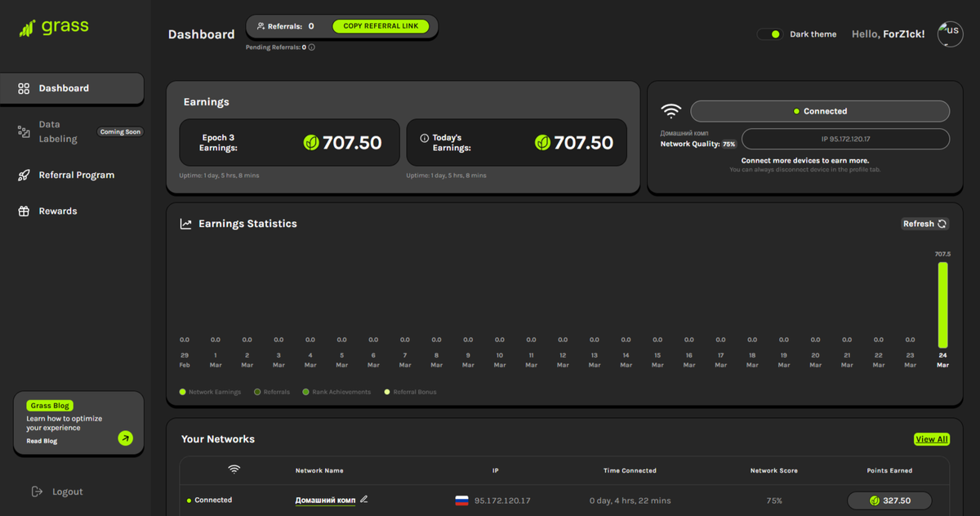Click the Referral Program rocket icon
Image resolution: width=980 pixels, height=516 pixels.
coord(24,175)
